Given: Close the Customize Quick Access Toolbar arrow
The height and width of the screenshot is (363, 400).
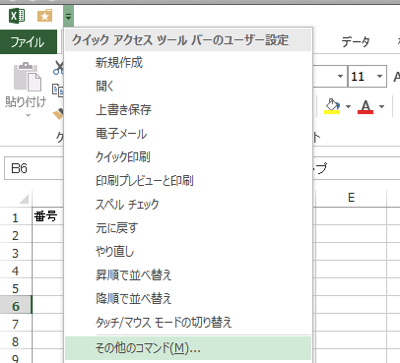Looking at the screenshot, I should (x=68, y=16).
